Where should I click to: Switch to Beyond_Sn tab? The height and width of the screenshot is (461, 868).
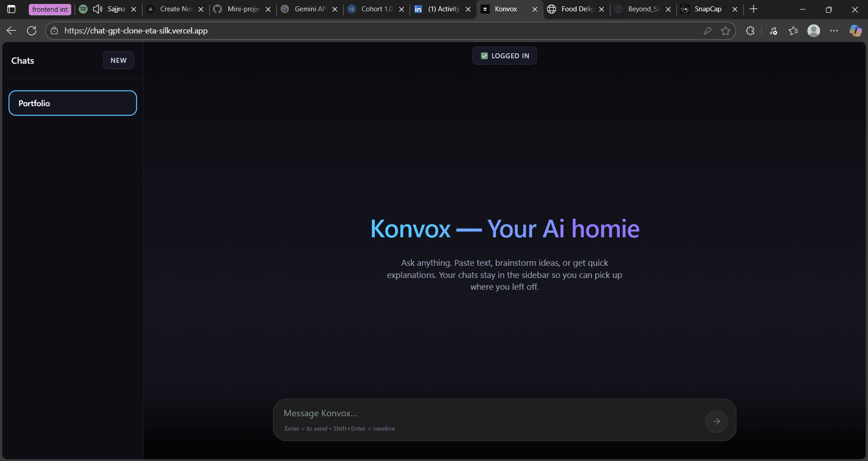tap(644, 9)
